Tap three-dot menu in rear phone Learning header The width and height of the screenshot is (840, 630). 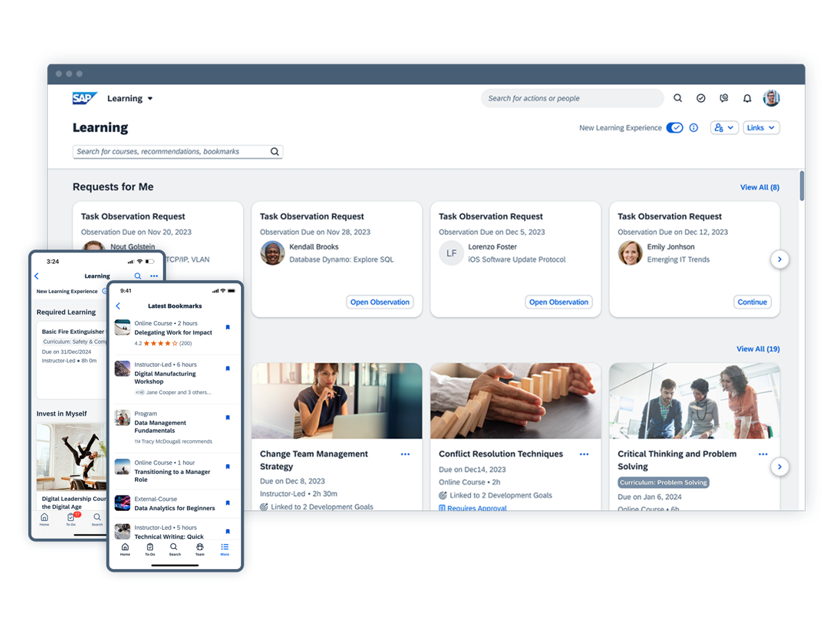pyautogui.click(x=154, y=276)
